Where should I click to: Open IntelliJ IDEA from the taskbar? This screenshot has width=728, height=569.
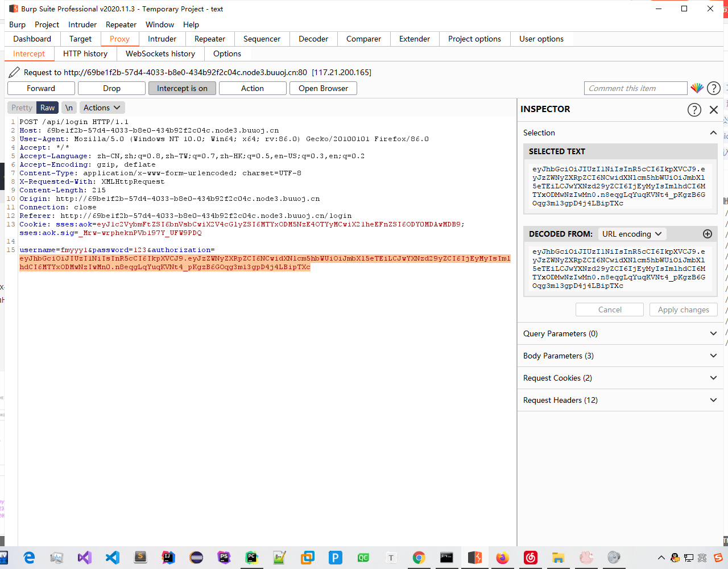pos(168,558)
